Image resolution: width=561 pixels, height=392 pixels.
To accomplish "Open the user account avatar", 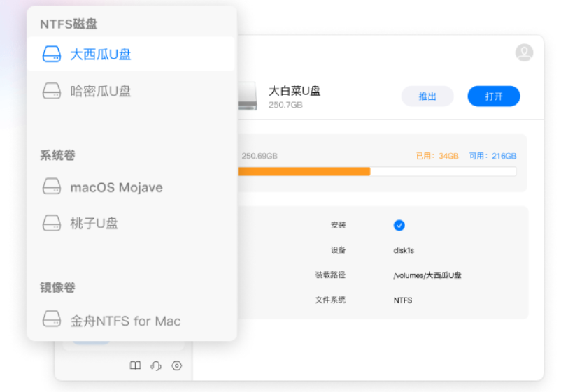I will (x=524, y=52).
